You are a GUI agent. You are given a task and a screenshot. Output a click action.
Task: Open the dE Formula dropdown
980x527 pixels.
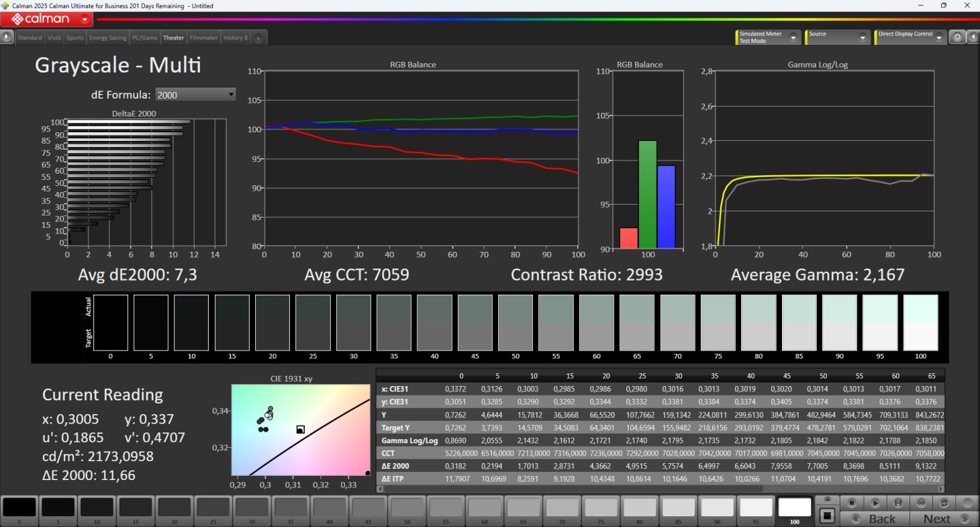pyautogui.click(x=195, y=95)
